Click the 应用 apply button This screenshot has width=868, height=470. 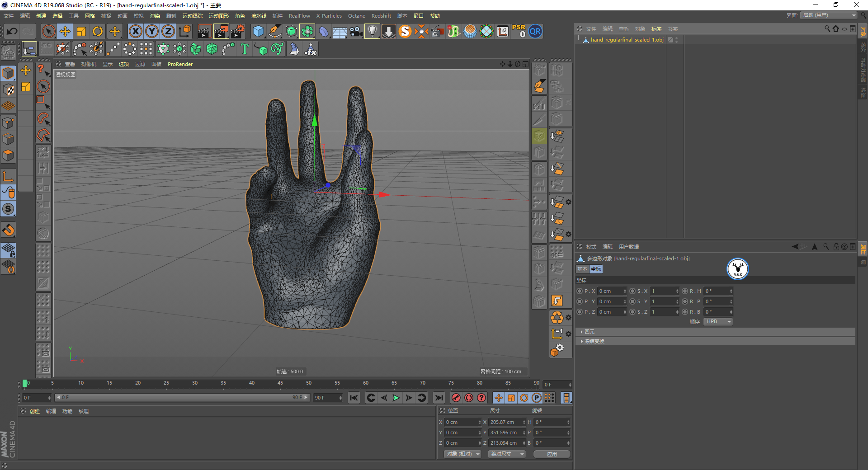(552, 454)
